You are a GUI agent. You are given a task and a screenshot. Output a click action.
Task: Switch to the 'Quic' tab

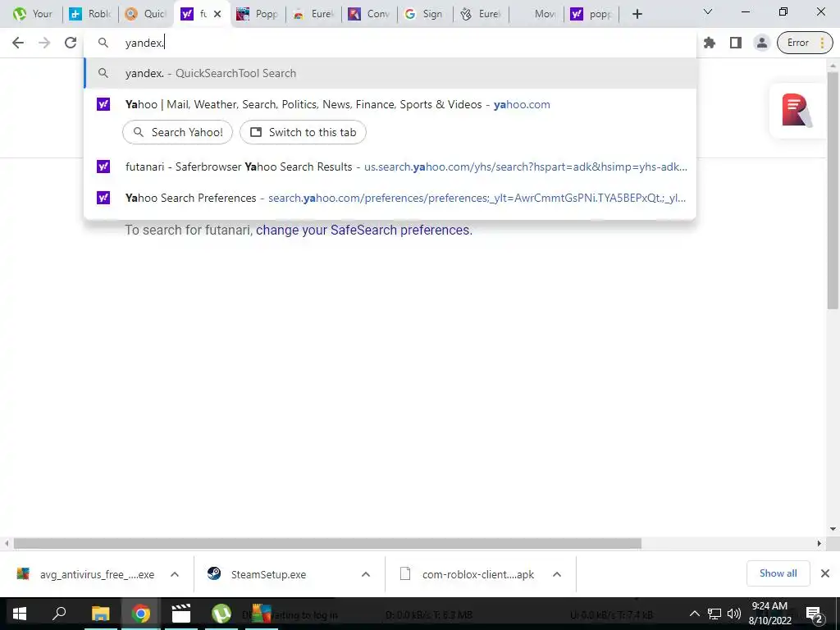[146, 14]
